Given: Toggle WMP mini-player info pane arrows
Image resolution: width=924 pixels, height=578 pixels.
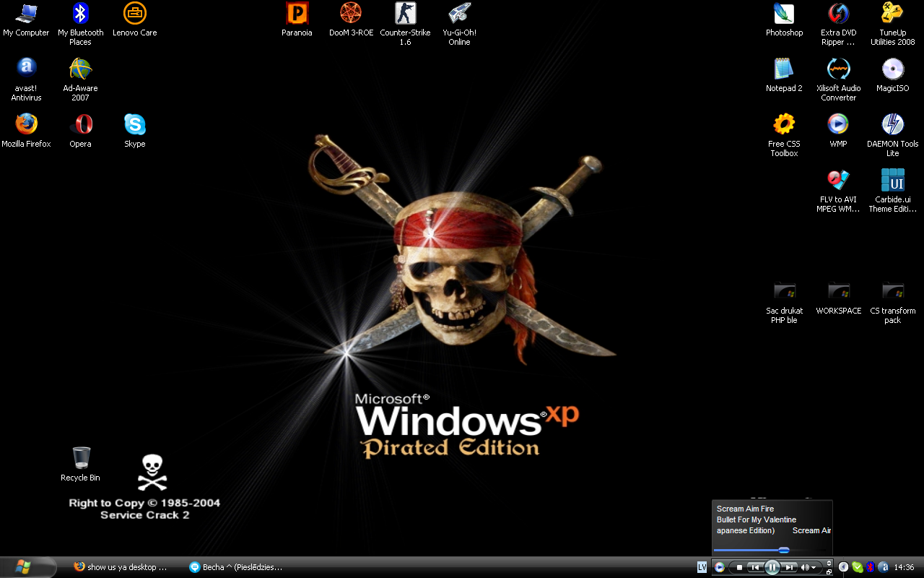Looking at the screenshot, I should click(829, 563).
